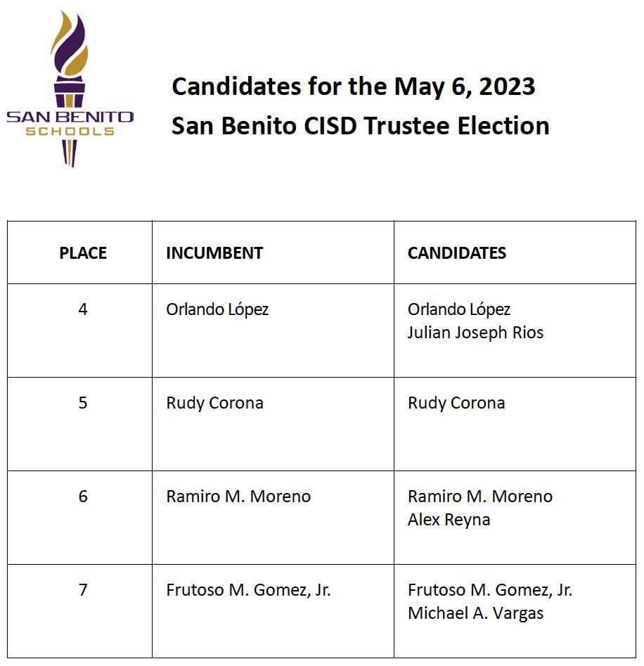Viewport: 644px width, 666px height.
Task: Click the "Candidates for the May 6, 2023" heading
Action: (353, 87)
